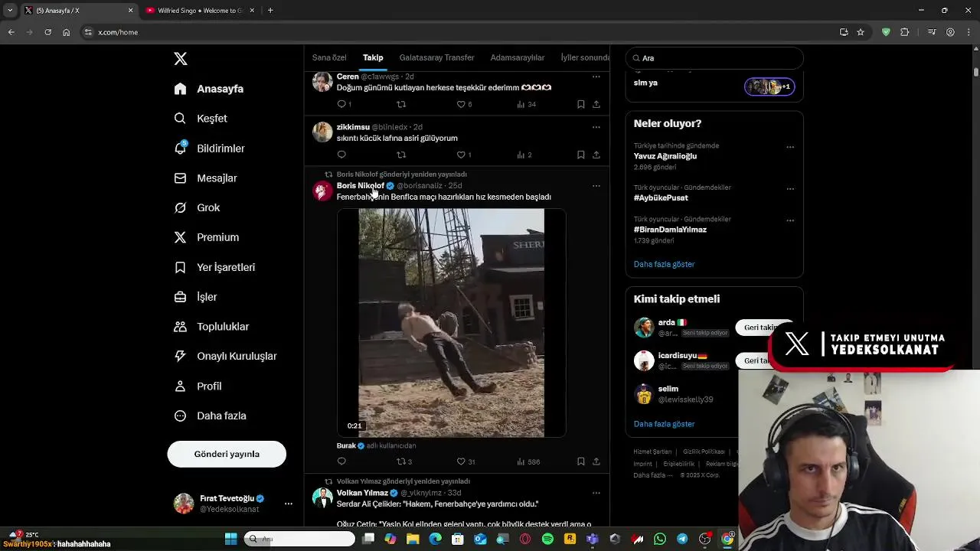Reload the page in browser

pos(47,32)
